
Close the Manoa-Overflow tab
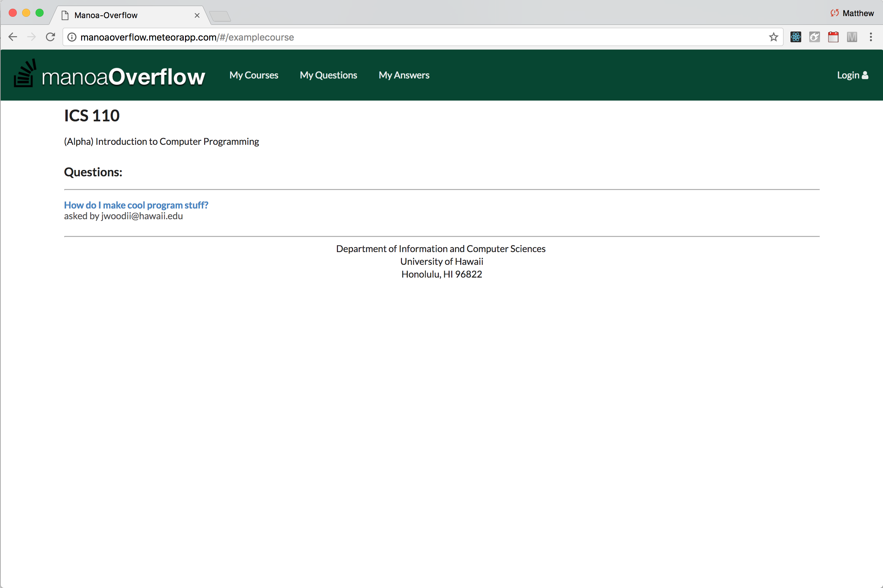197,15
